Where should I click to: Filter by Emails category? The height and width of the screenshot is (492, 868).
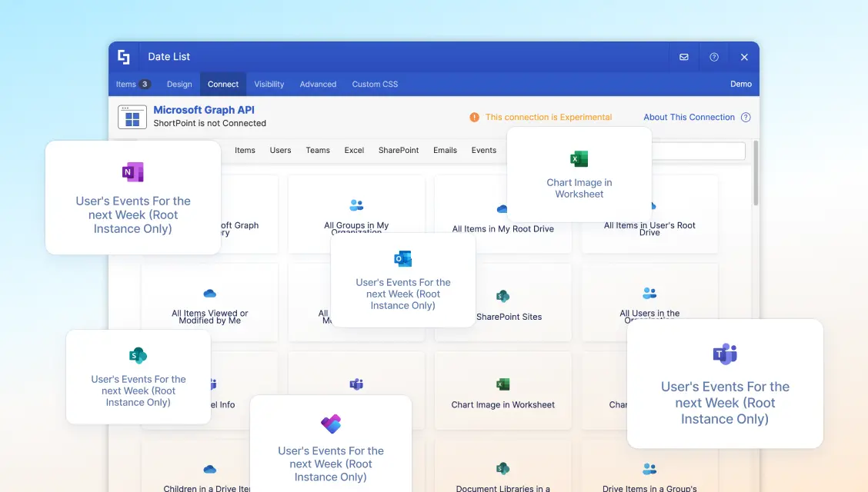445,150
